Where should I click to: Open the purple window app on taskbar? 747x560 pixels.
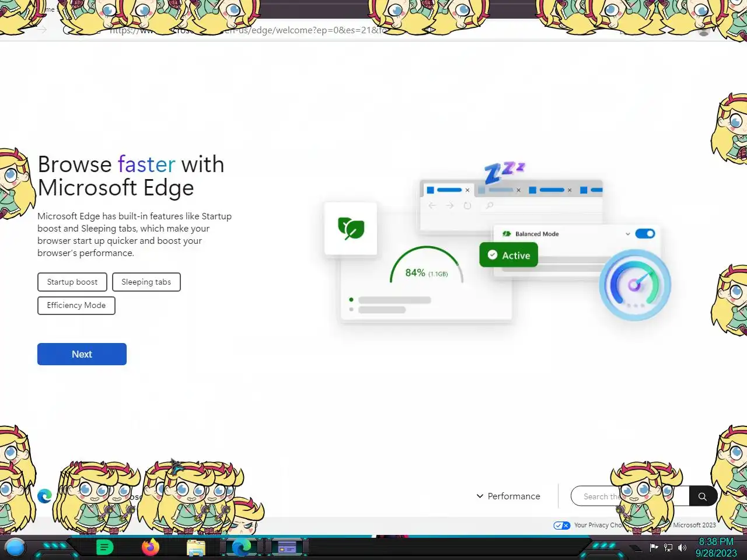(287, 548)
